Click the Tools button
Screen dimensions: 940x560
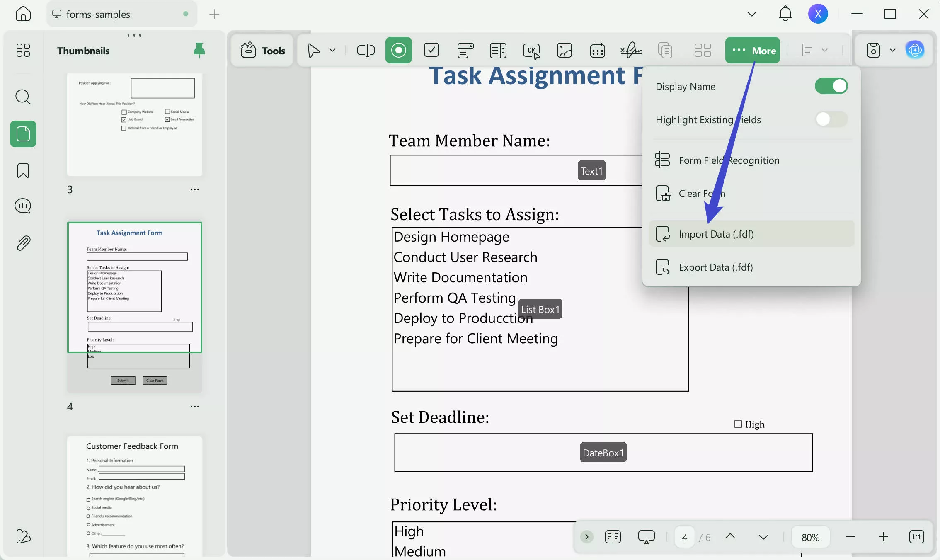pos(263,51)
